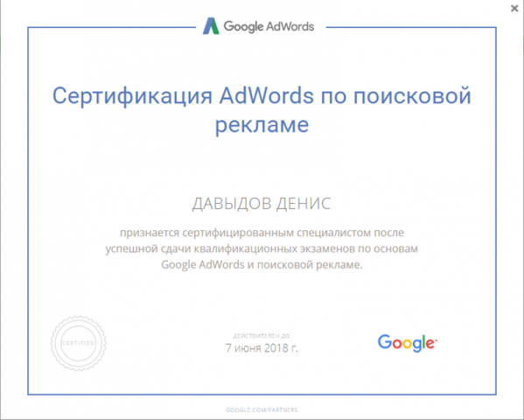Viewport: 524px width, 420px height.
Task: Click the 'ДЕЙСТВИТЕЛЕН ДО' label
Action: [x=262, y=336]
